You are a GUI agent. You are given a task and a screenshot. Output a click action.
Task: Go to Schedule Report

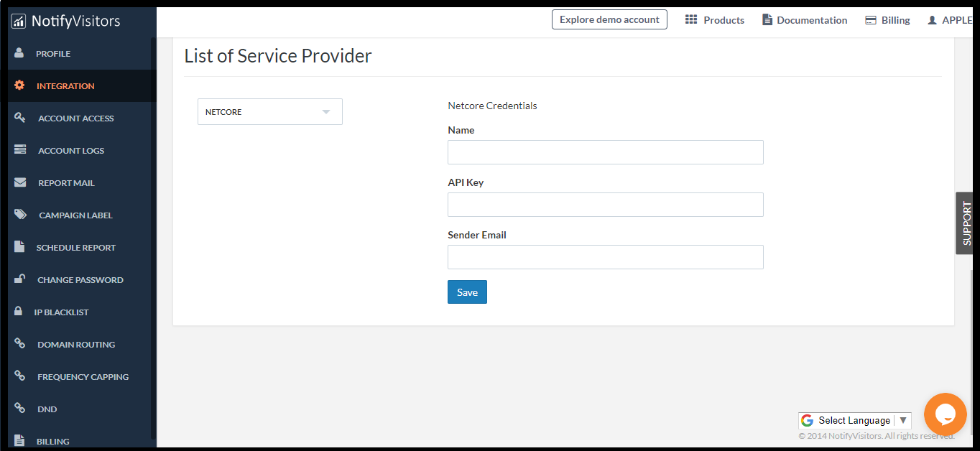click(78, 247)
